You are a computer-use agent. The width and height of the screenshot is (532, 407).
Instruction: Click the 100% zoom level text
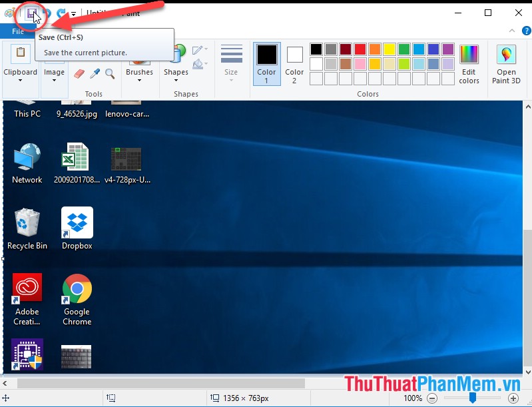pos(413,398)
